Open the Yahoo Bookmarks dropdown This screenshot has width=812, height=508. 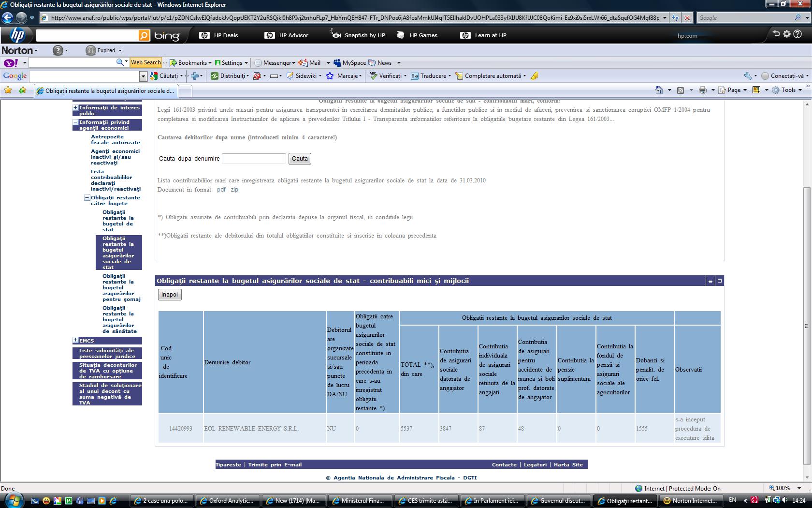191,63
